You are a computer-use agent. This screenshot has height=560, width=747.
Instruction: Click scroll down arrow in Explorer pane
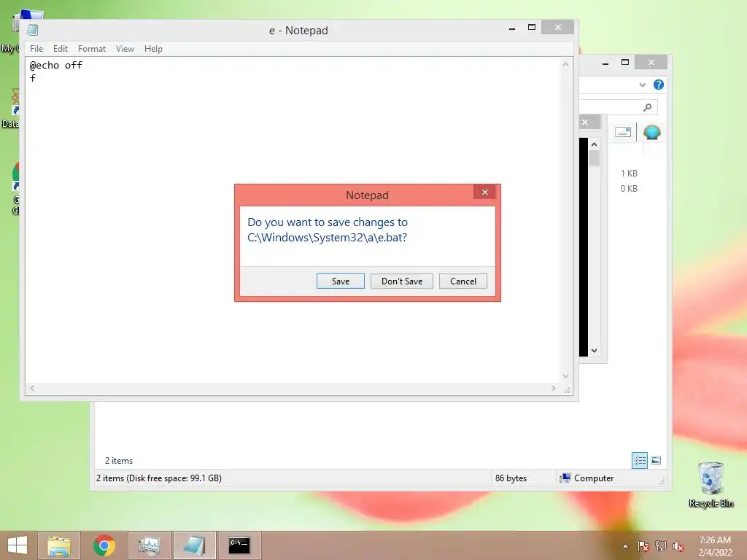pyautogui.click(x=594, y=351)
